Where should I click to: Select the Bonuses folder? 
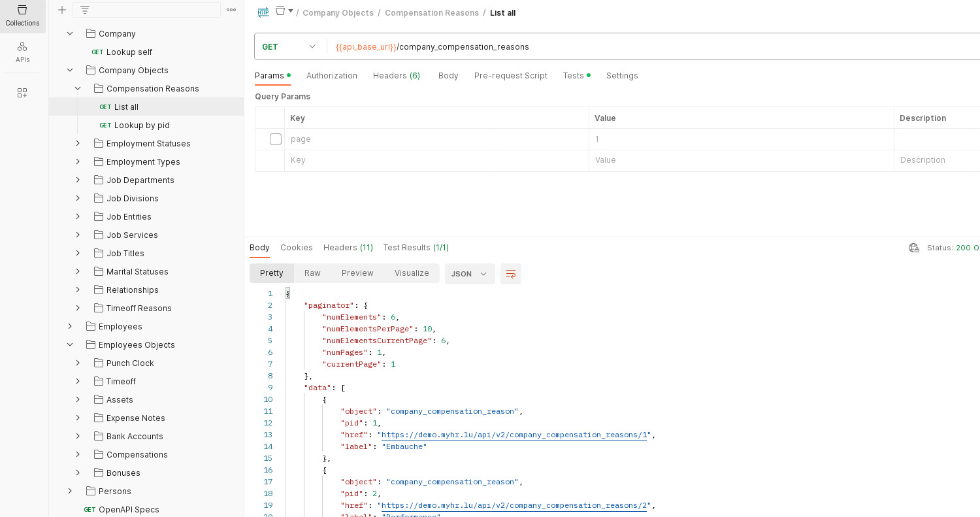123,473
